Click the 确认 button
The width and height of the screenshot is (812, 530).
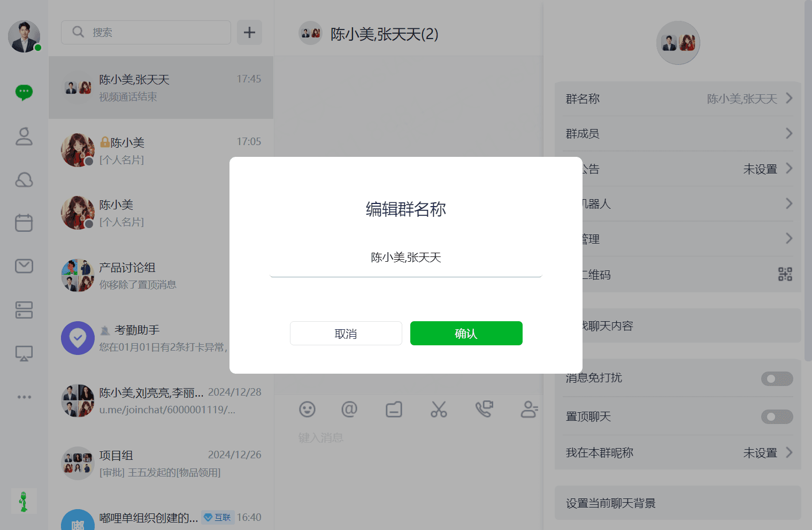click(x=466, y=334)
